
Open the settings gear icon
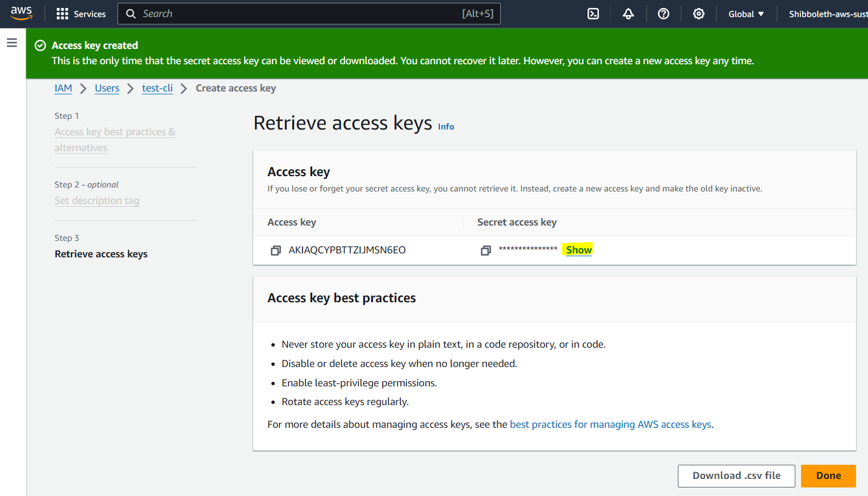coord(699,14)
